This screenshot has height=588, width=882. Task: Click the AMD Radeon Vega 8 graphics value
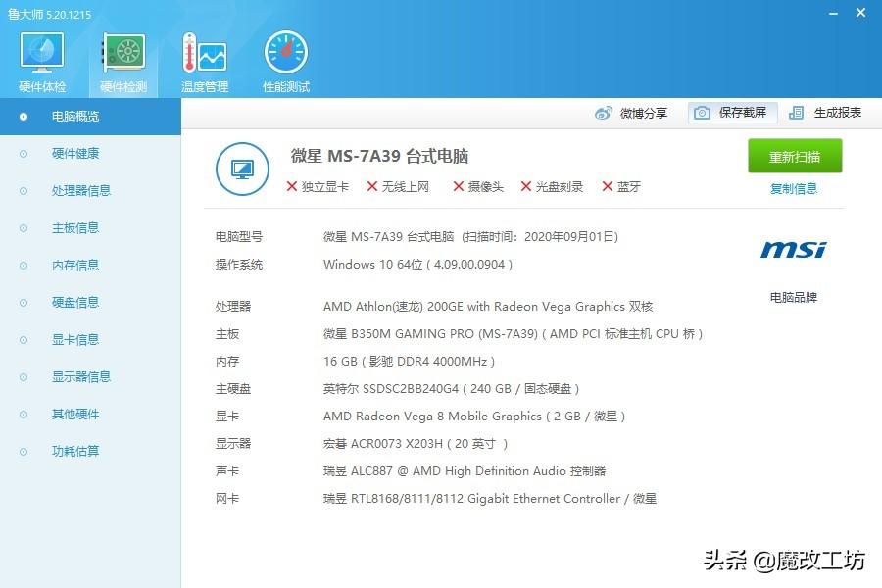click(474, 416)
